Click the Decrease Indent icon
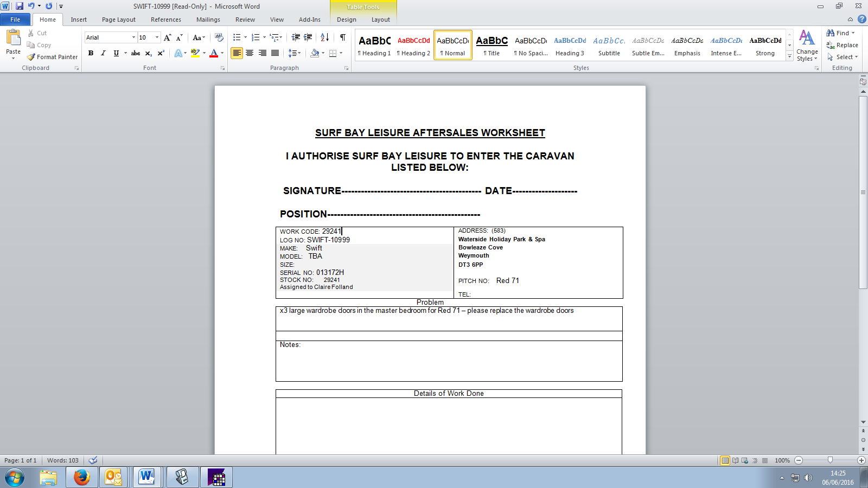Image resolution: width=868 pixels, height=488 pixels. click(x=296, y=37)
